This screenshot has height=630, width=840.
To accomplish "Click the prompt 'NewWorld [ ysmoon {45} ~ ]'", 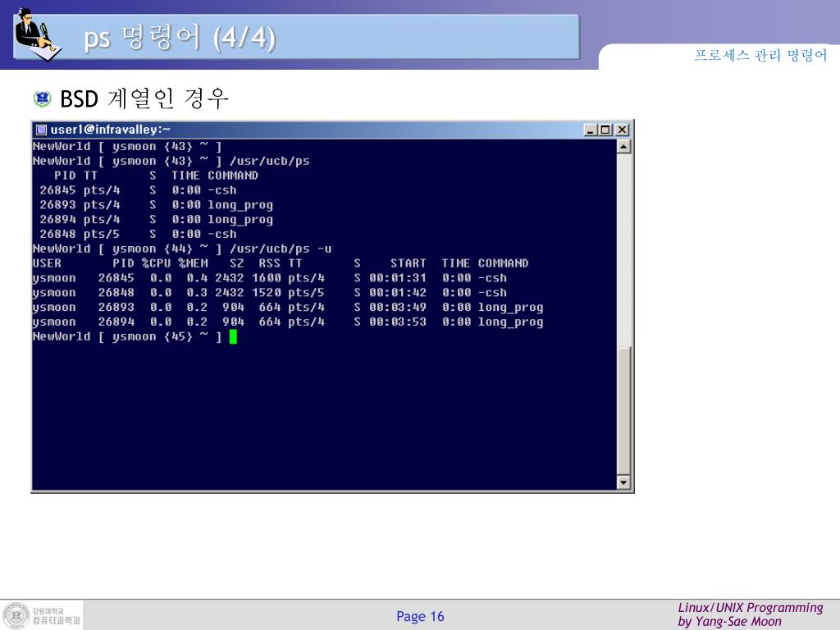I will tap(127, 336).
